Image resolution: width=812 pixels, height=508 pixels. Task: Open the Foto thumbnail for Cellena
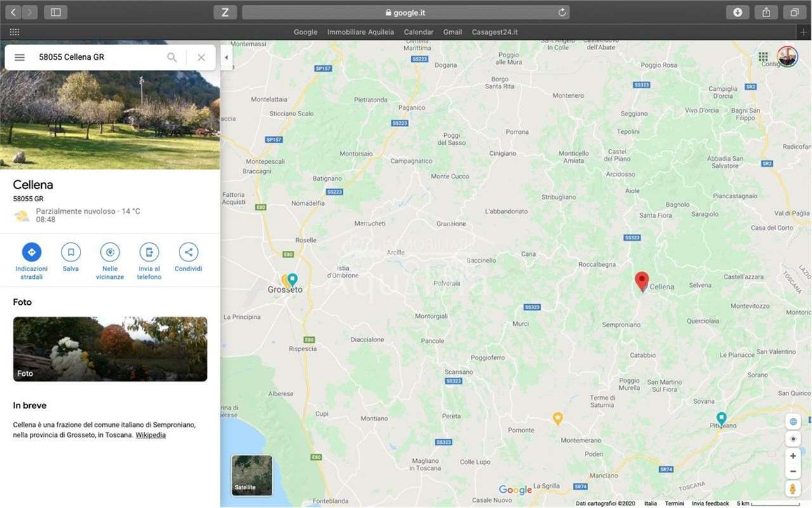click(110, 349)
